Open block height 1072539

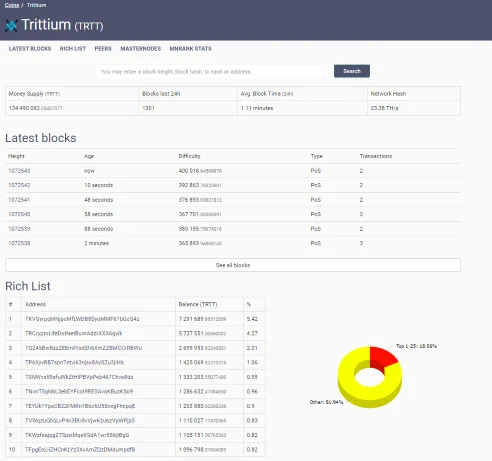pyautogui.click(x=19, y=229)
